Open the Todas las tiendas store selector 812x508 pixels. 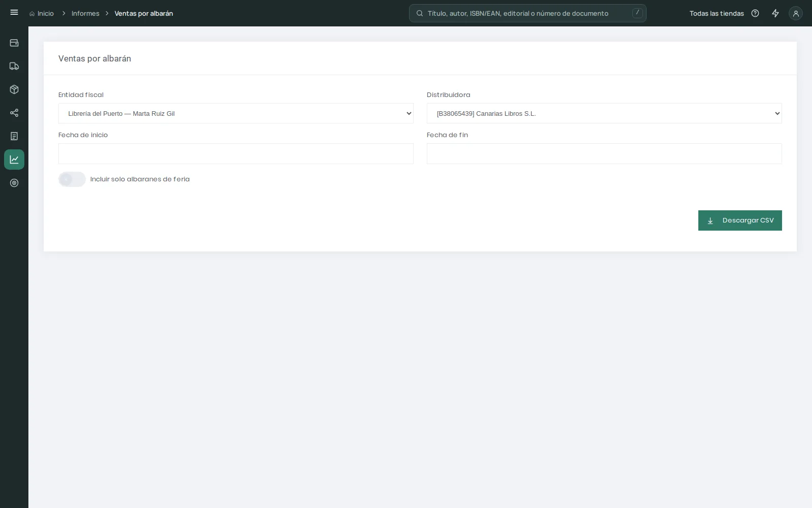[x=717, y=13]
